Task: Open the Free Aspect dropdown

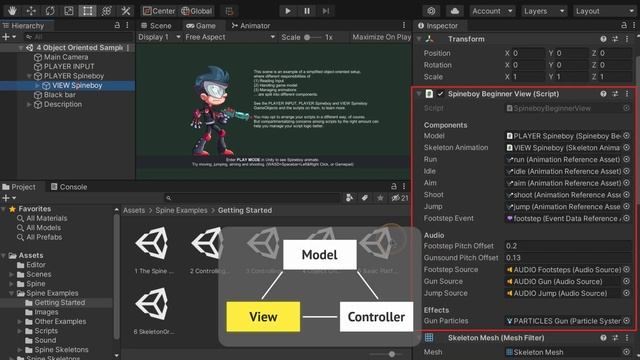Action: tap(230, 37)
